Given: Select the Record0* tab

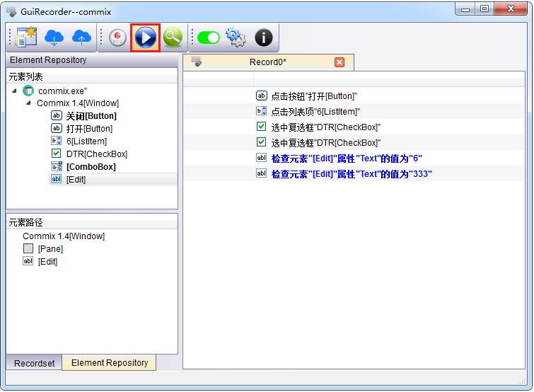Looking at the screenshot, I should click(x=268, y=62).
